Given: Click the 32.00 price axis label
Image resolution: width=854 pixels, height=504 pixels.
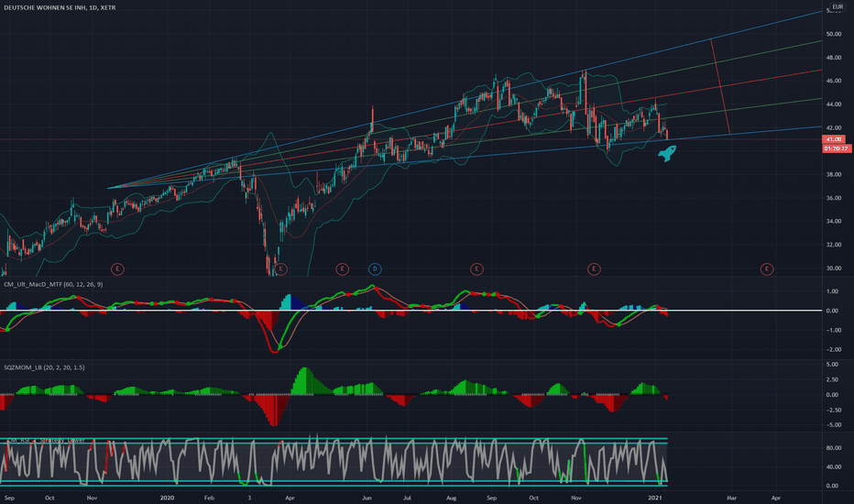Looking at the screenshot, I should point(833,245).
